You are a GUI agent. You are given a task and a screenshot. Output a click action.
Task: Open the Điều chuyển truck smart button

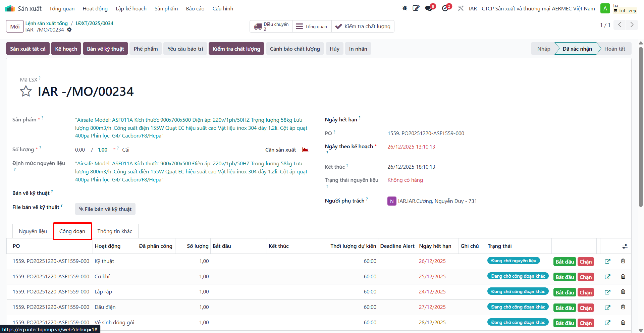pyautogui.click(x=271, y=26)
